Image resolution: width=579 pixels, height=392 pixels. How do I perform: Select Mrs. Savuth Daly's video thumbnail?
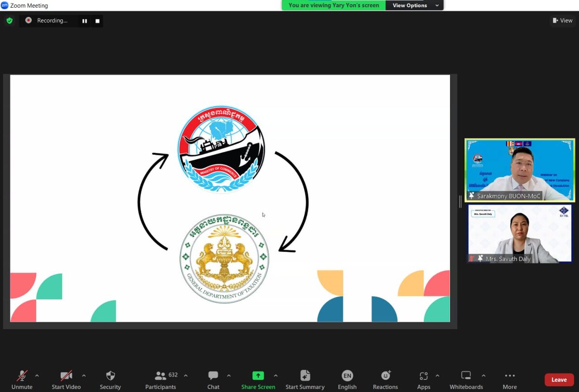pyautogui.click(x=520, y=234)
